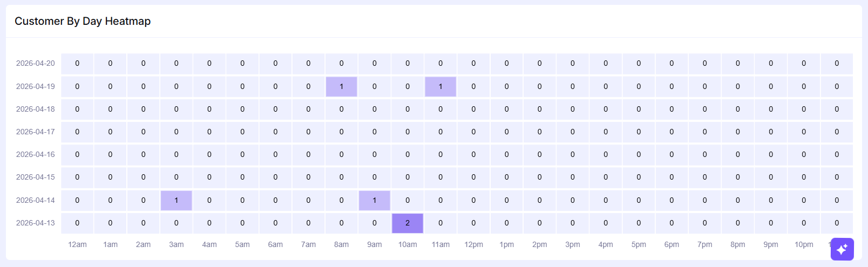Viewport: 868px width, 267px height.
Task: Select the 12pm hour axis label
Action: [473, 245]
